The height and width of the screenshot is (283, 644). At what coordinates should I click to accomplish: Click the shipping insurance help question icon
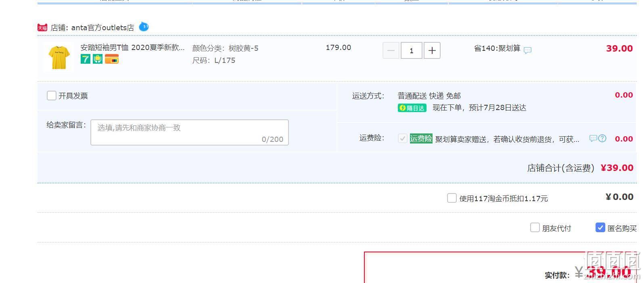coord(602,138)
